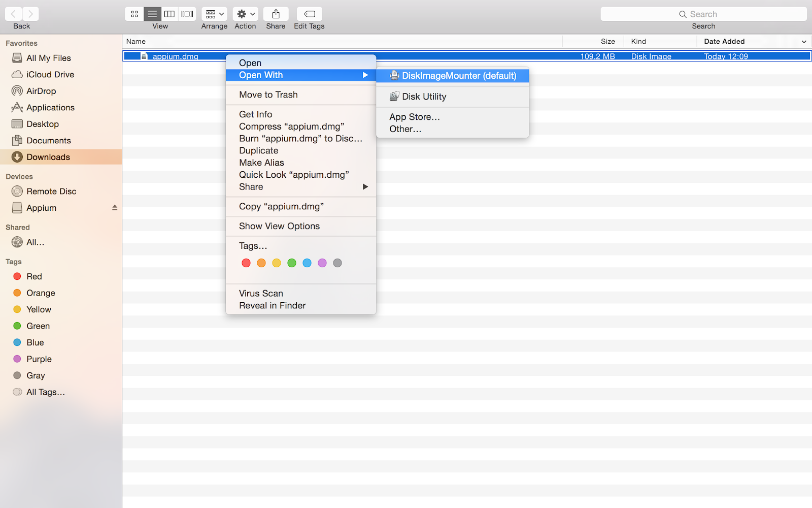
Task: Open with DiskImageMounter (default)
Action: coord(453,76)
